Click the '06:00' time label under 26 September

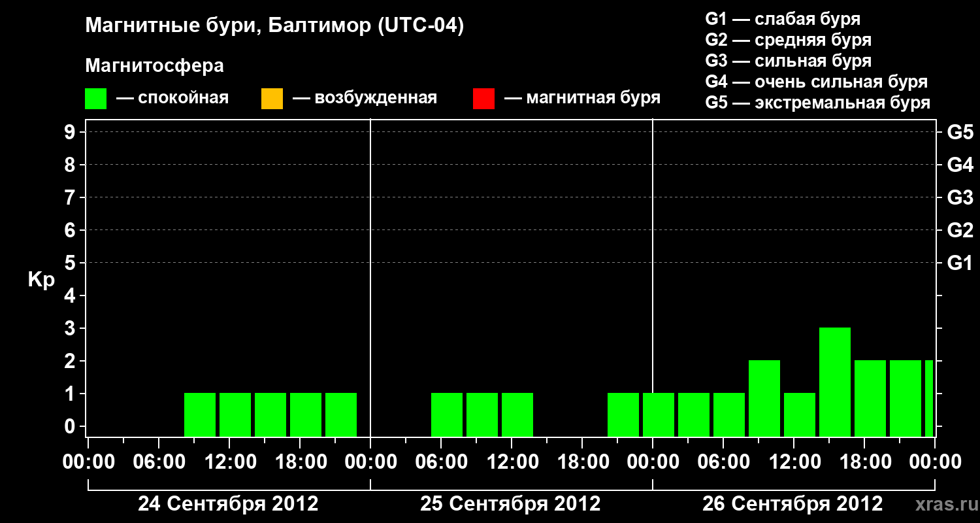pyautogui.click(x=723, y=462)
